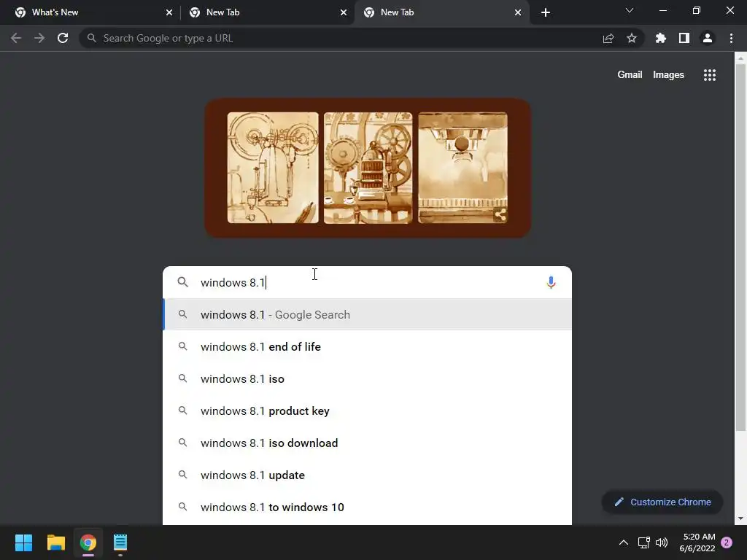Choose the 'windows 8.1 iso' suggestion

[367, 378]
